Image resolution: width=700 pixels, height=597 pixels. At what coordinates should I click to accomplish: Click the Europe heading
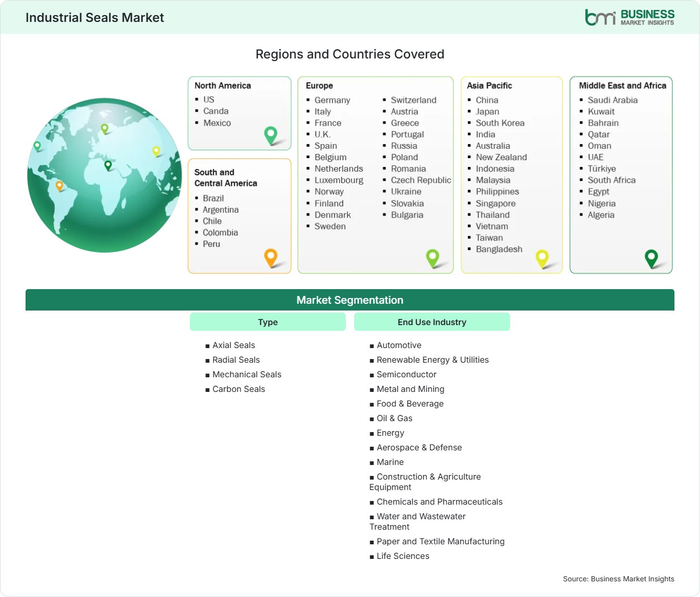pos(319,86)
